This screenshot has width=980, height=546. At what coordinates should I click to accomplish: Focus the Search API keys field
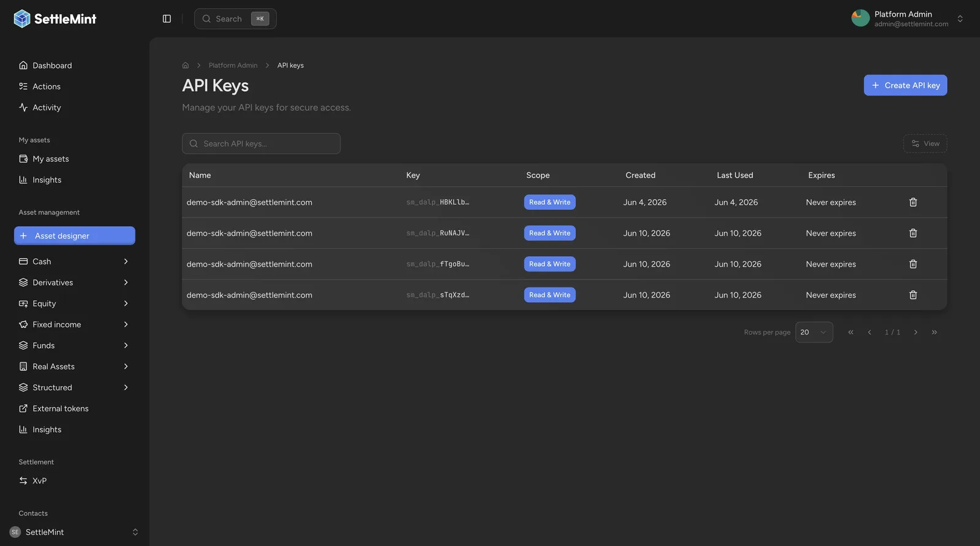[x=261, y=143]
